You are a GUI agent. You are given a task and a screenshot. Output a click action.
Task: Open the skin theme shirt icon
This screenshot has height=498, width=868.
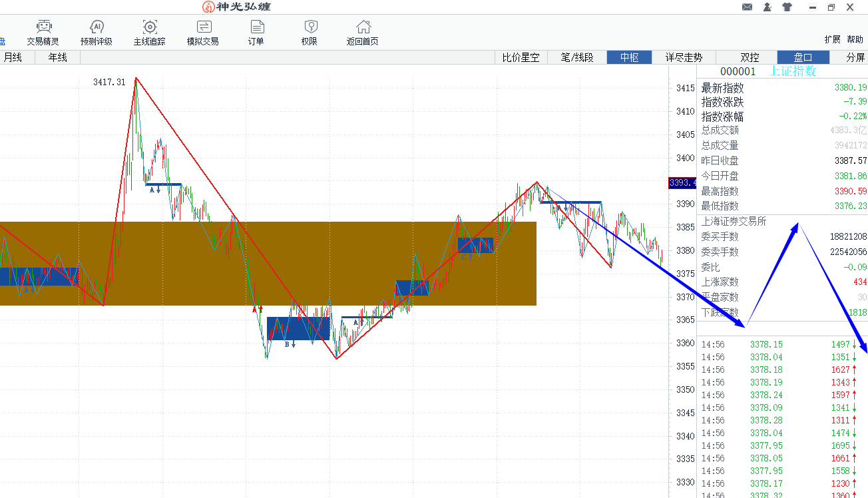(787, 7)
